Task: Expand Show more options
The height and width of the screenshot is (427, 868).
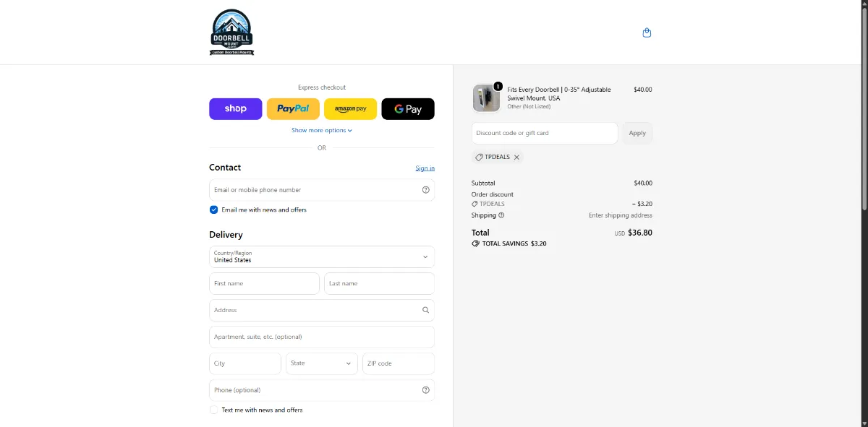Action: [x=322, y=131]
